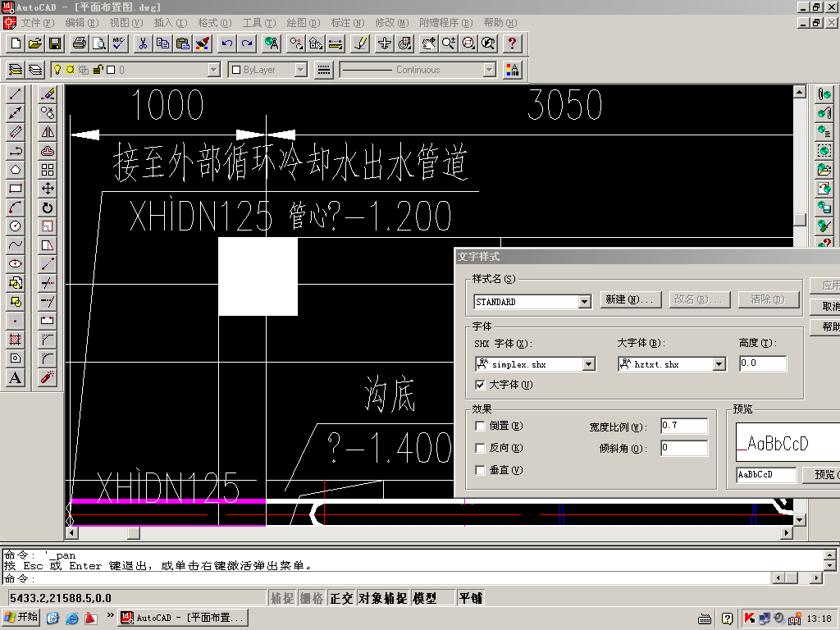Select the Spline draw tool
This screenshot has height=630, width=840.
tap(16, 244)
